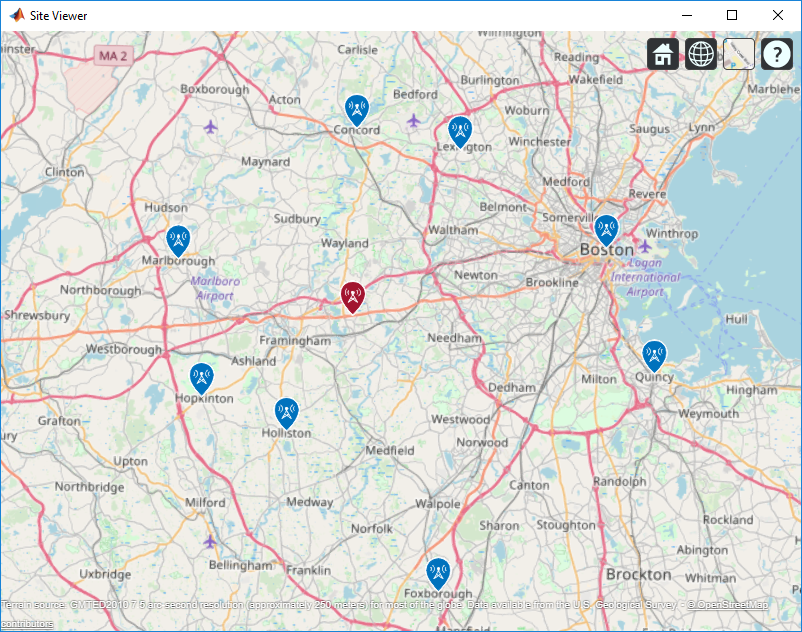The image size is (802, 632).
Task: Select the red transmitter site marker
Action: pyautogui.click(x=353, y=297)
